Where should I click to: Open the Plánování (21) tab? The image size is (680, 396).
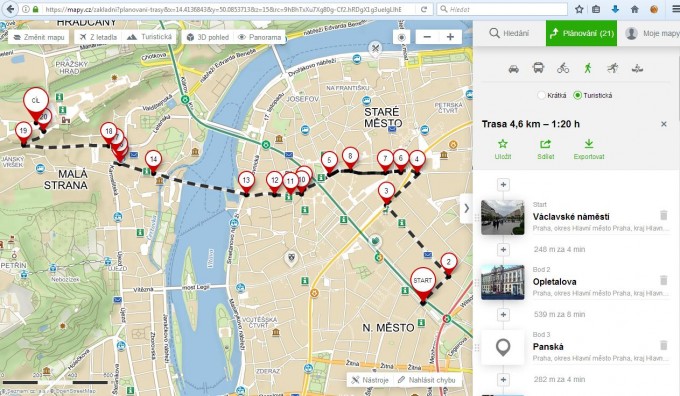(581, 33)
